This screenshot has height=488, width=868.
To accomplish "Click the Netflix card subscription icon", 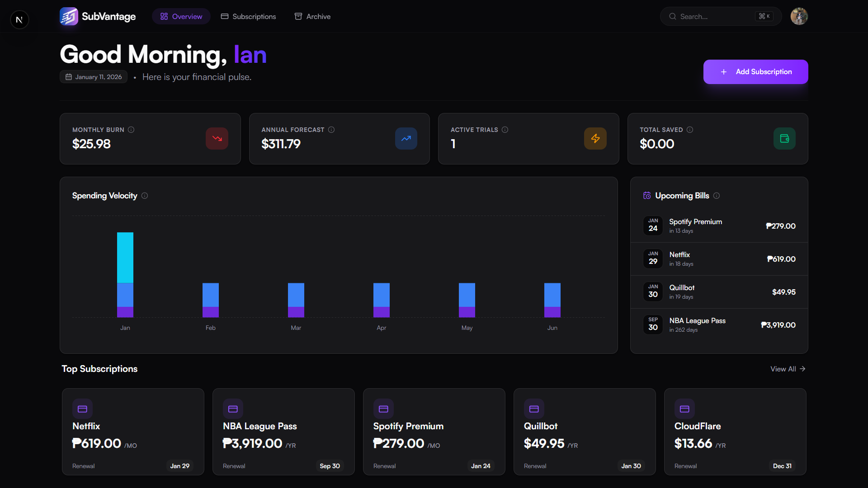I will pyautogui.click(x=82, y=408).
